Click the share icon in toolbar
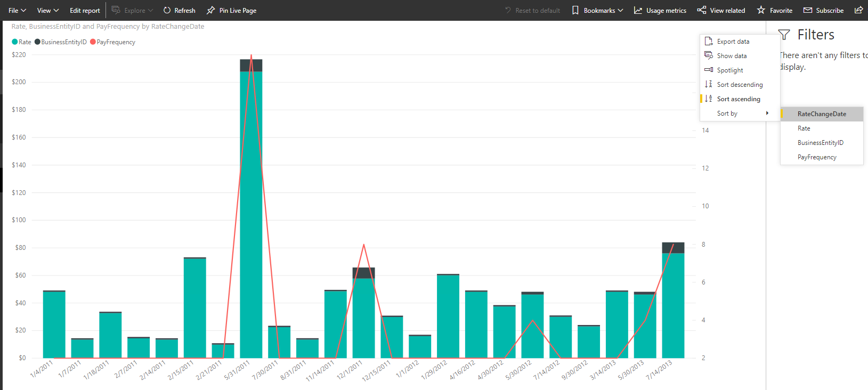 pyautogui.click(x=858, y=10)
